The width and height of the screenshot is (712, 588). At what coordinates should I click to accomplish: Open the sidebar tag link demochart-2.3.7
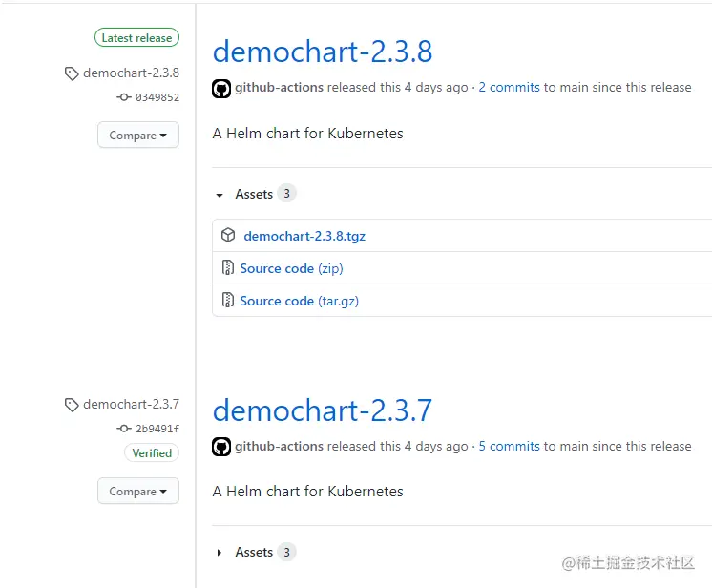pos(131,404)
